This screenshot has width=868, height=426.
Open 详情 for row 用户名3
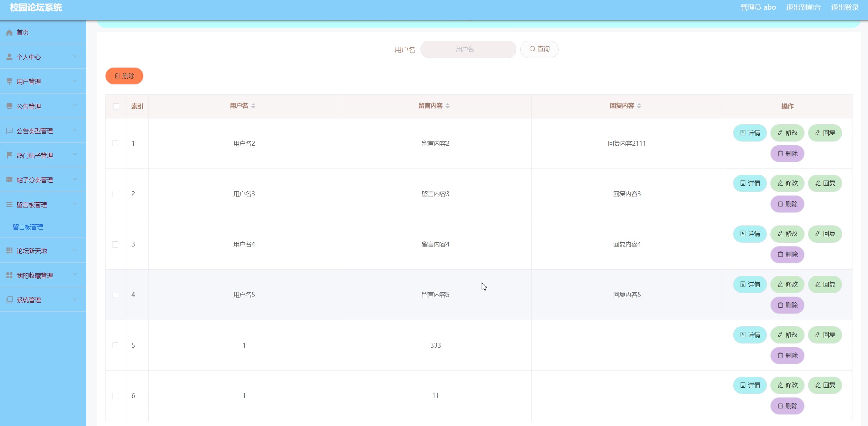[750, 183]
